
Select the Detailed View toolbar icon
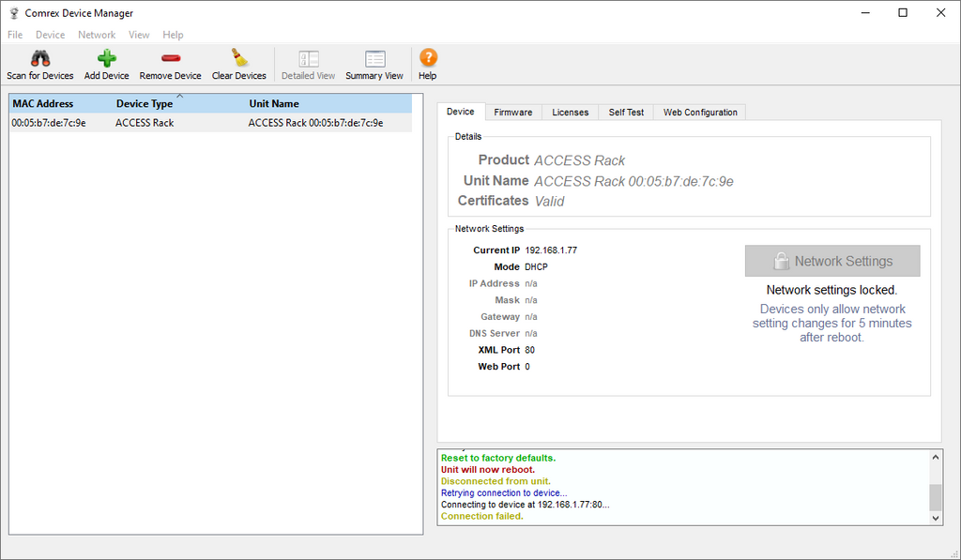coord(308,59)
